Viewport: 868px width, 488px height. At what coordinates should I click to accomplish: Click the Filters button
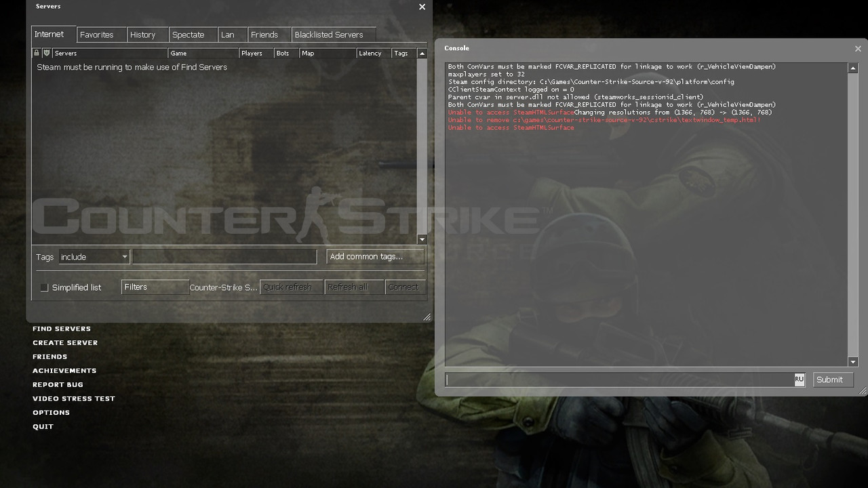(155, 287)
